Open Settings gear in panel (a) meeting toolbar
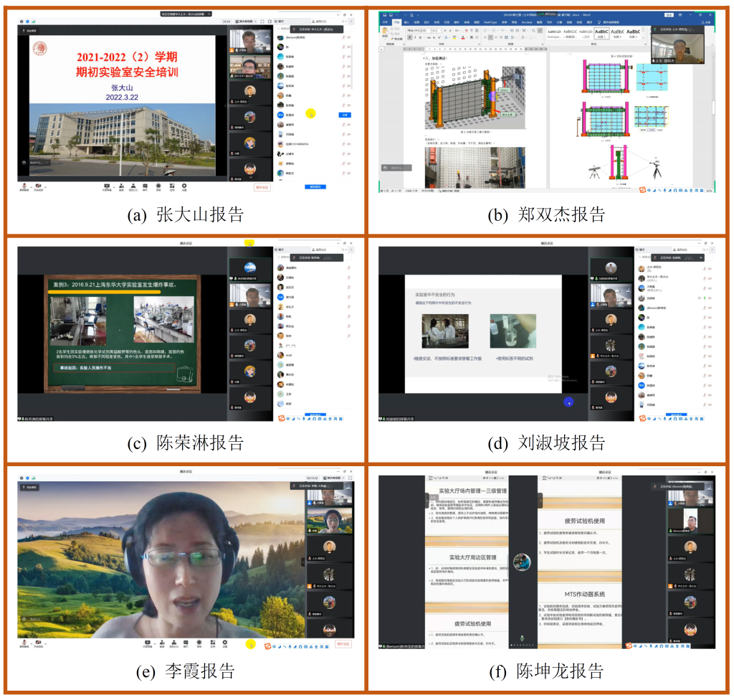Screen dimensions: 734x700 [x=184, y=187]
